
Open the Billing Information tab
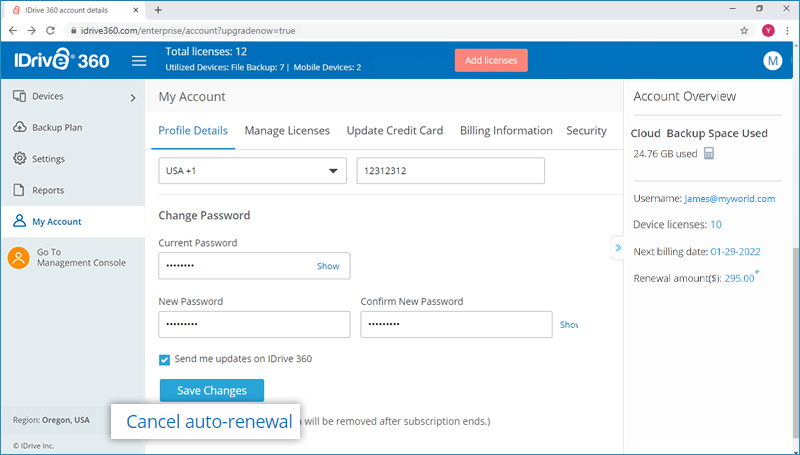(506, 131)
